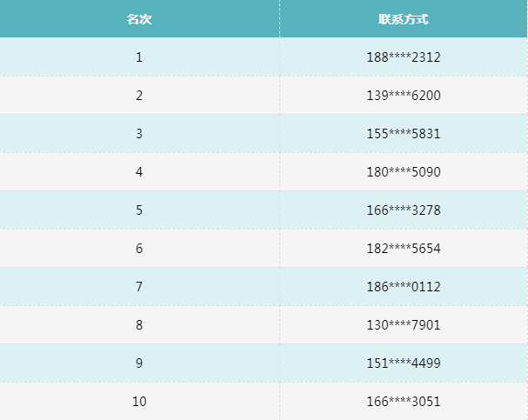This screenshot has height=420, width=528.
Task: Click rank number 3 cell
Action: [x=139, y=134]
